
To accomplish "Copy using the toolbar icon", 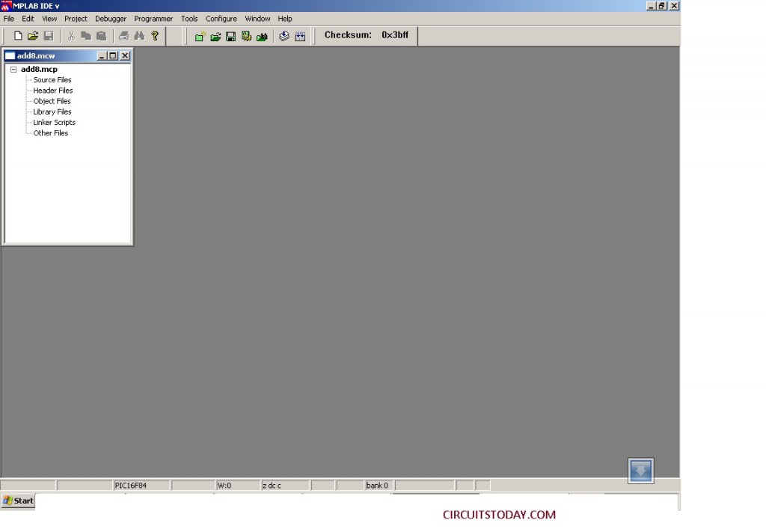I will click(85, 35).
